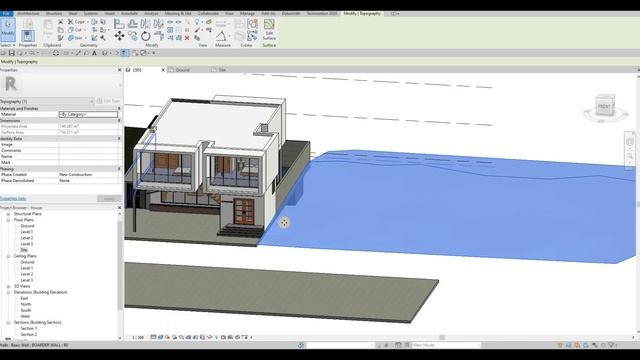Click the Apply button in Properties
Image resolution: width=640 pixels, height=360 pixels.
(x=109, y=199)
